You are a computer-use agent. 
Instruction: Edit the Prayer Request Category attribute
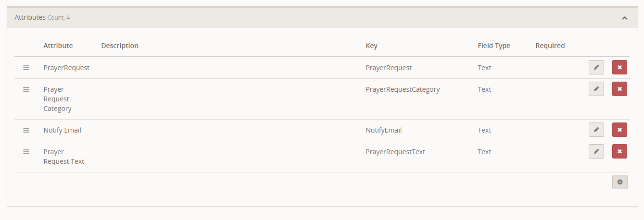point(596,89)
